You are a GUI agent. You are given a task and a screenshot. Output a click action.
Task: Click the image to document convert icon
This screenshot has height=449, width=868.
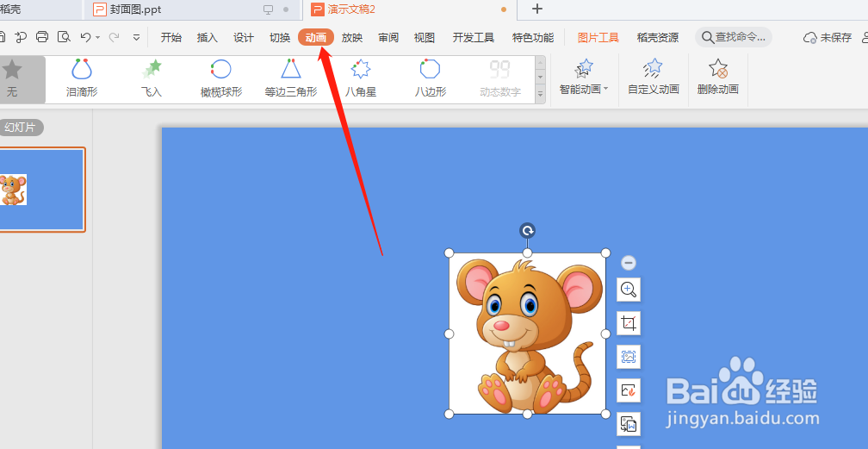coord(629,424)
